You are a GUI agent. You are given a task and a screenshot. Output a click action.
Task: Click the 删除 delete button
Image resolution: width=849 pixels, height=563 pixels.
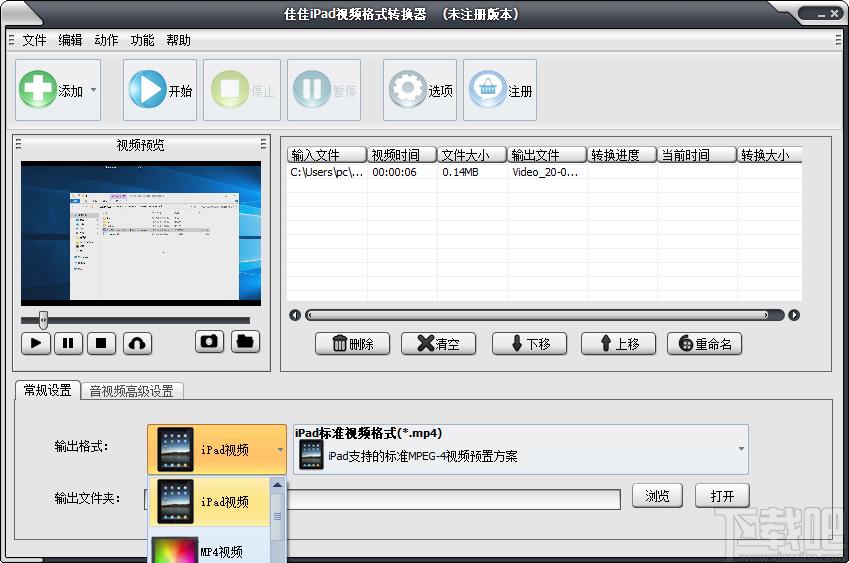(x=352, y=344)
